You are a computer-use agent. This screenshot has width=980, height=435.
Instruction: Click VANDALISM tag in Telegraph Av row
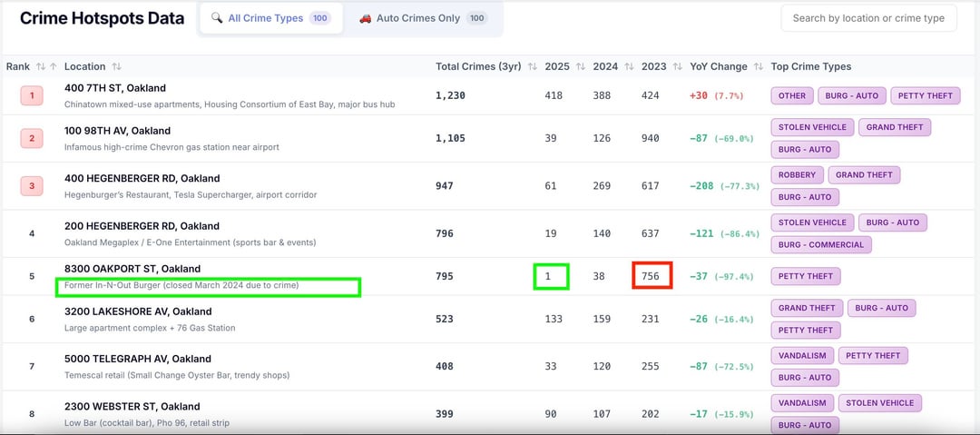click(x=802, y=355)
